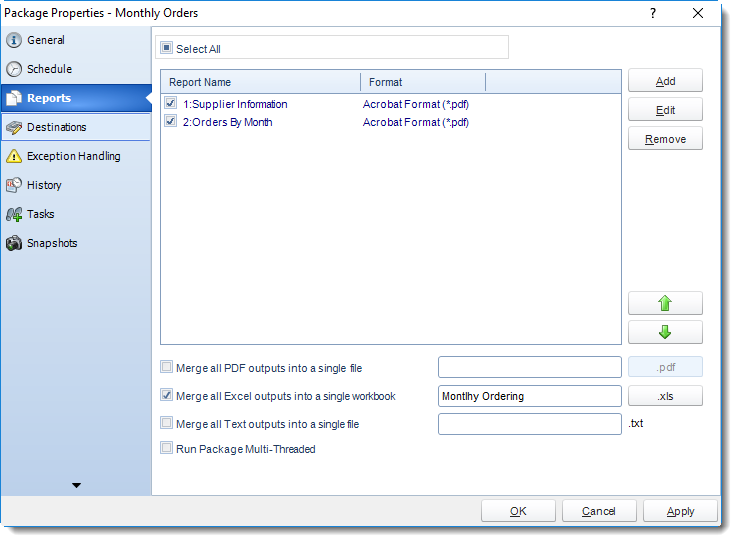Screen dimensions: 737x542
Task: Uncheck the Supplier Information report checkbox
Action: (x=171, y=103)
